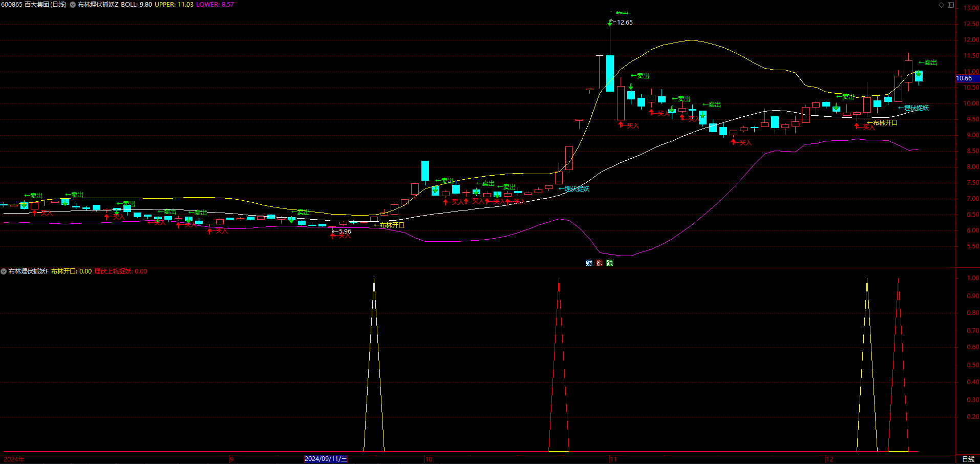
Task: Click the 财 financial info marker
Action: click(x=589, y=263)
